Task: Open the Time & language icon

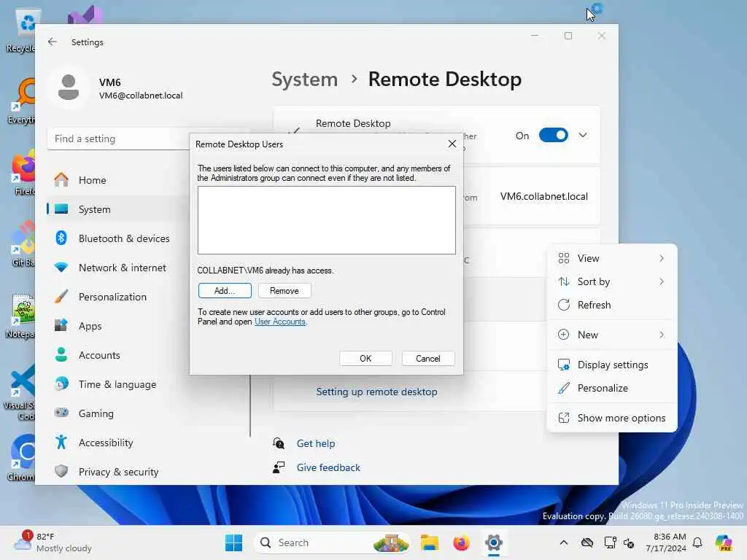Action: [61, 384]
